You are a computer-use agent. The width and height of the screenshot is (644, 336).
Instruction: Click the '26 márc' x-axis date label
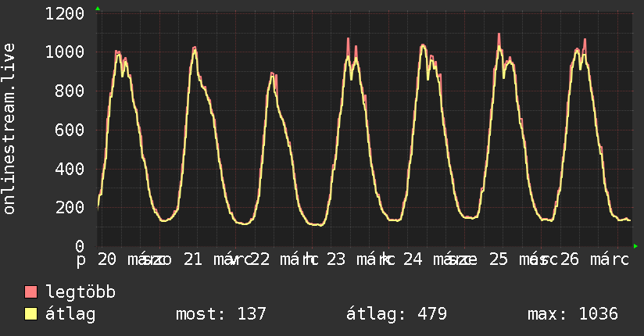[594, 259]
